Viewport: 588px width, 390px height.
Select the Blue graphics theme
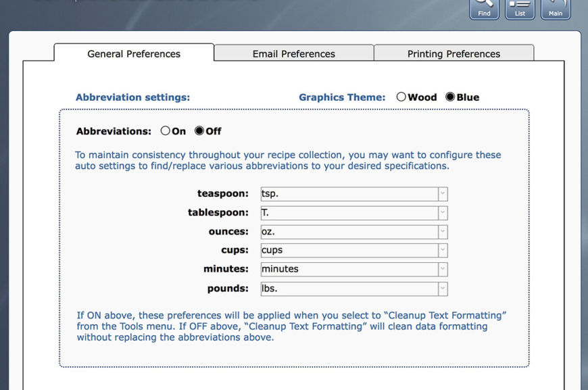(450, 97)
